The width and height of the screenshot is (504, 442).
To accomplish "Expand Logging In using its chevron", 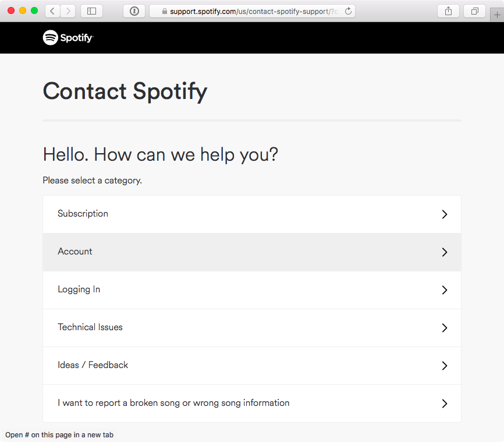I will coord(445,290).
